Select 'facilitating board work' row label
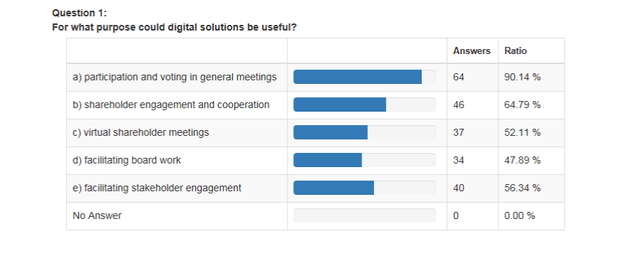Screen dimensions: 644x256 click(x=127, y=160)
